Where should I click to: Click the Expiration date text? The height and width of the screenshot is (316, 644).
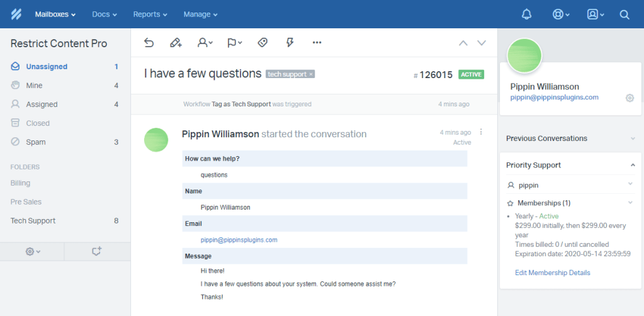[x=572, y=254]
